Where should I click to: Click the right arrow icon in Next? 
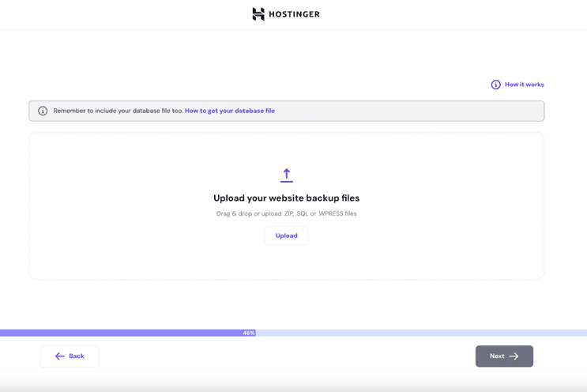514,356
